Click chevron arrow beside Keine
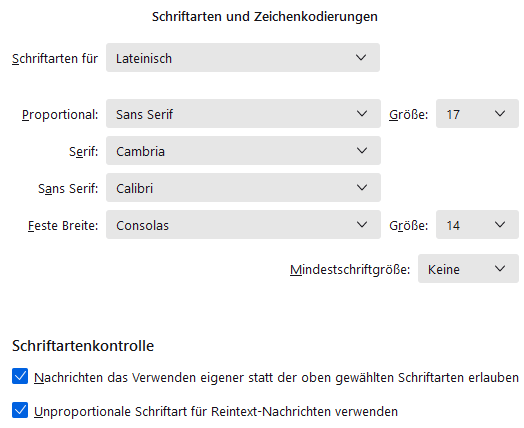Viewport: 524px width, 428px height. [x=500, y=269]
